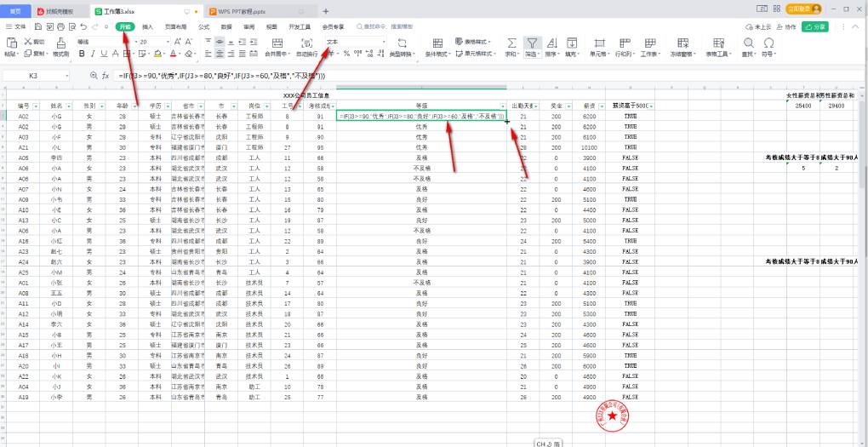Click cell with name 李四
Viewport: 868px width, 447px height.
56,158
